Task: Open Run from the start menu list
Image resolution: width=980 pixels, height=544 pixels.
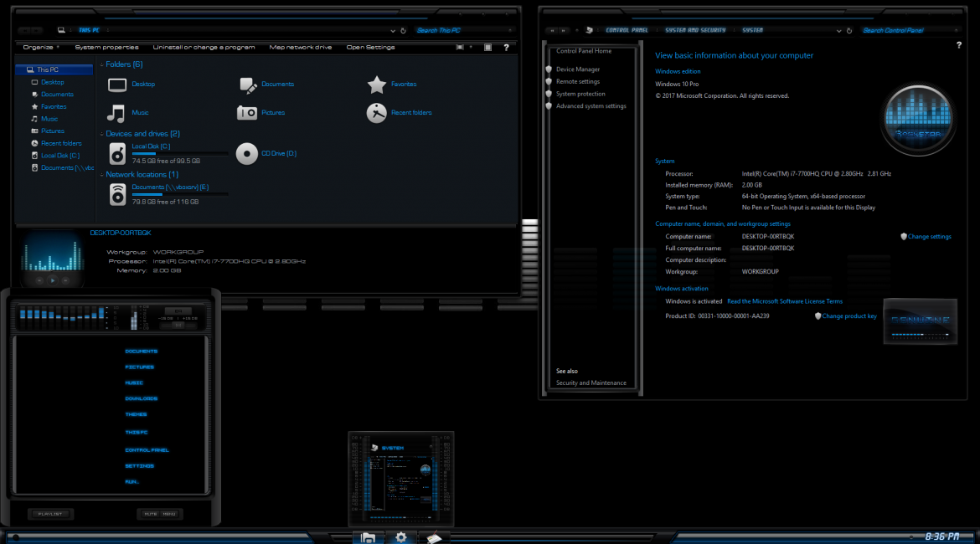Action: coord(132,482)
